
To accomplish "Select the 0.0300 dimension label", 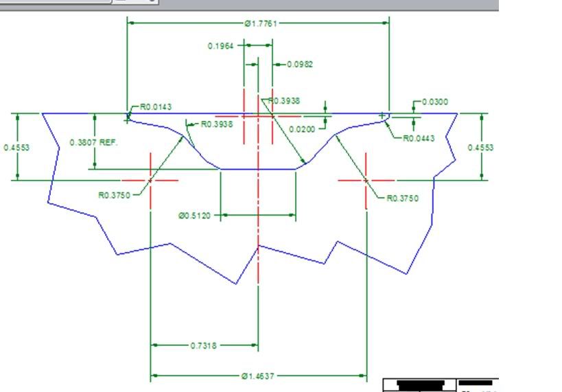I will tap(435, 102).
